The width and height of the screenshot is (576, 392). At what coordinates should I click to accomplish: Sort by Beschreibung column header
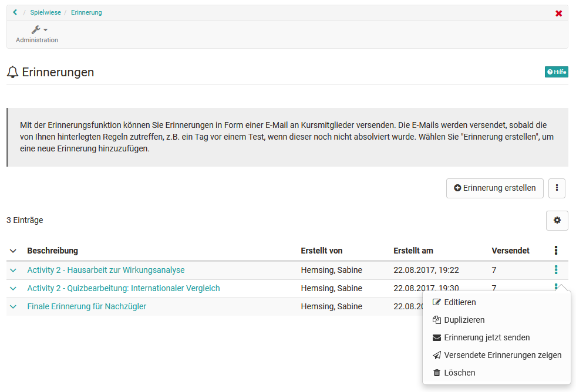point(53,251)
